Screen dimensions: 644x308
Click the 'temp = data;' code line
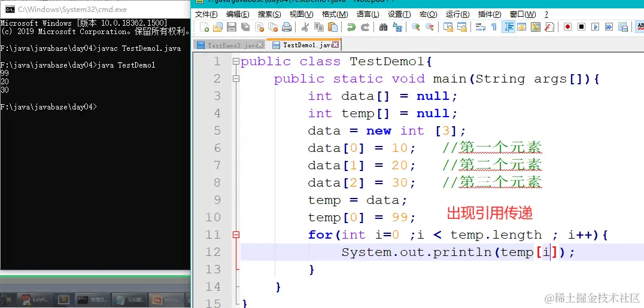coord(357,200)
